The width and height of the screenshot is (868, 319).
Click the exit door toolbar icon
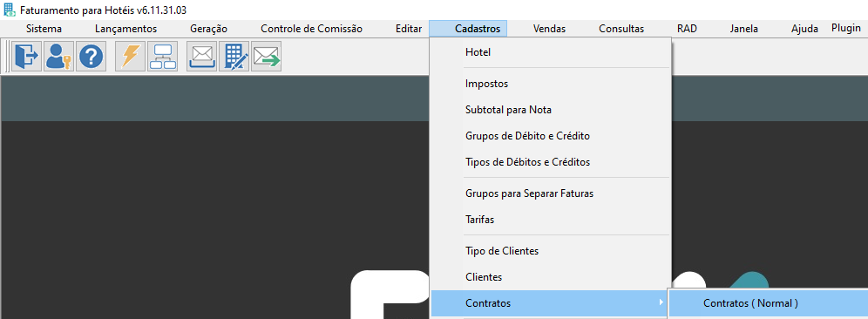[26, 57]
